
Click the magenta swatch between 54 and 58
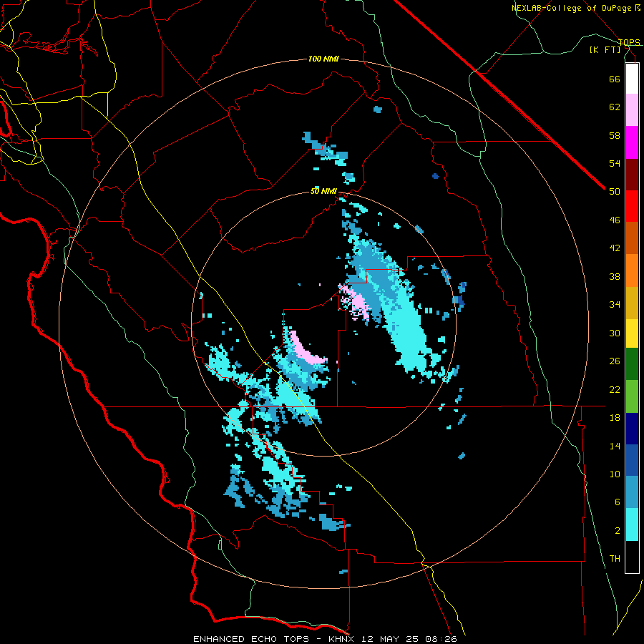click(x=632, y=142)
